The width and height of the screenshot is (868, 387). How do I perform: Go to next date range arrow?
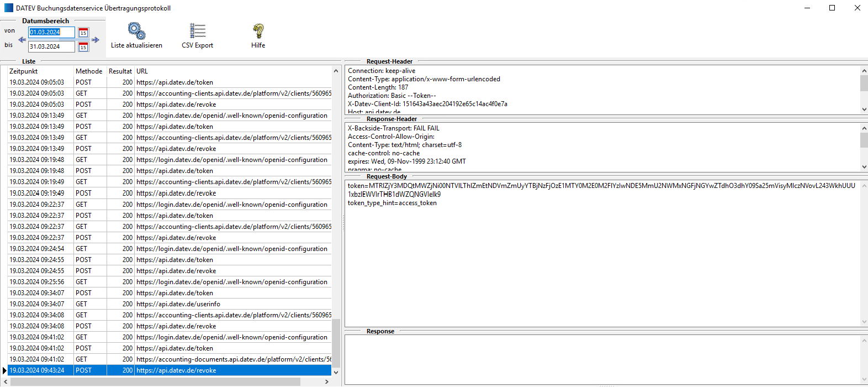[96, 40]
